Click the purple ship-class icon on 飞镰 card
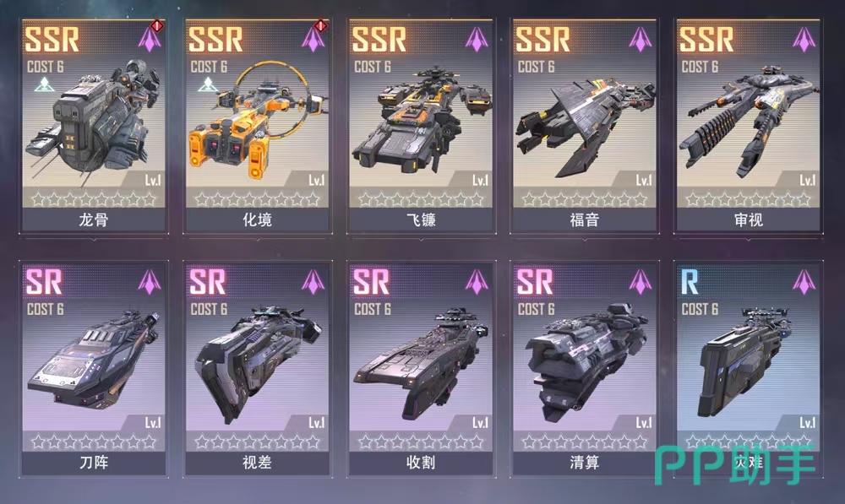Image resolution: width=845 pixels, height=504 pixels. point(477,40)
